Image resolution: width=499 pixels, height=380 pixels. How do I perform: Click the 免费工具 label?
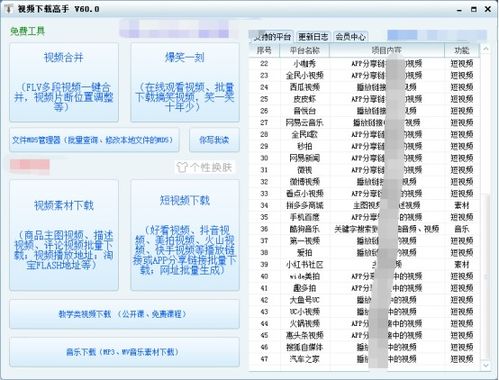coord(27,31)
